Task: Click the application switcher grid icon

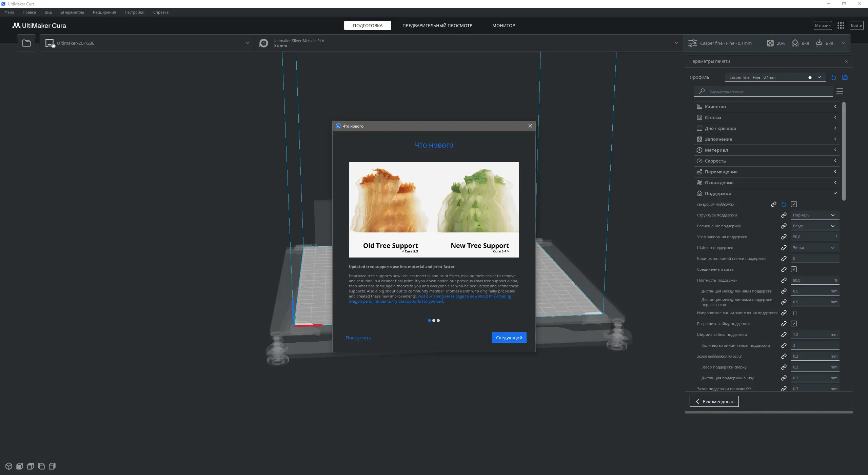Action: (841, 25)
